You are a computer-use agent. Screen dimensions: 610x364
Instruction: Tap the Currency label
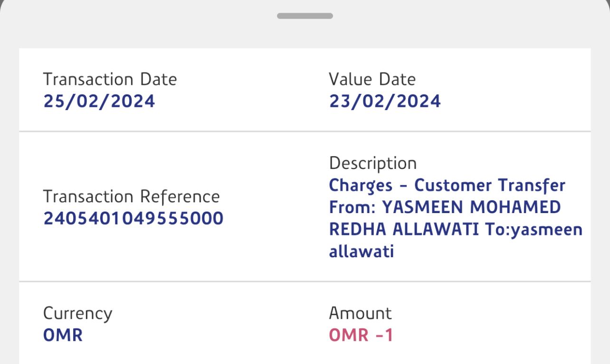coord(77,313)
